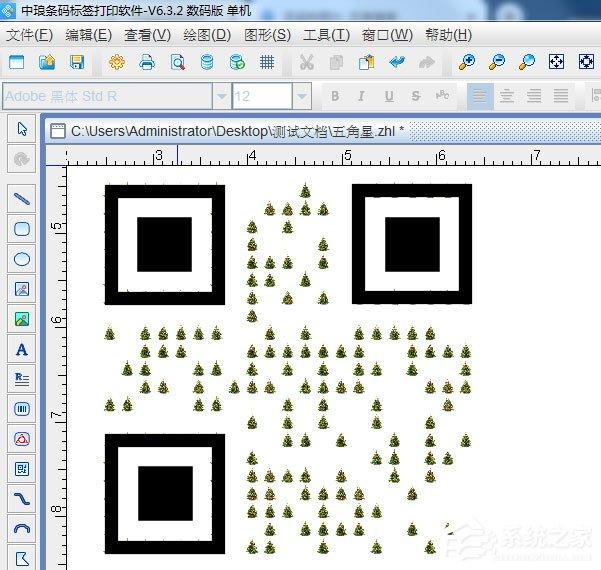The height and width of the screenshot is (570, 601).
Task: Select the diagonal line drawing tool
Action: coord(22,199)
